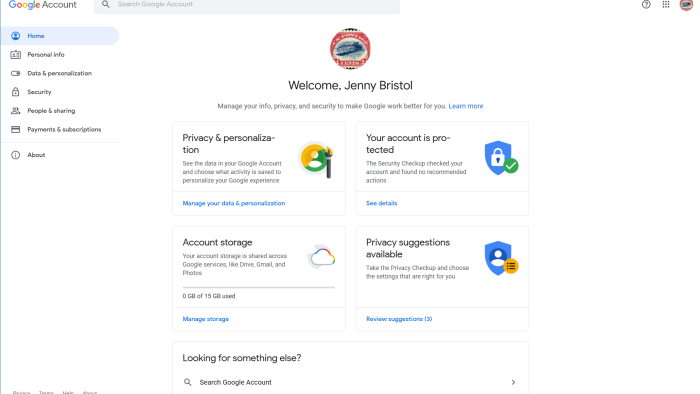Screen dimensions: 700x394
Task: Click the Payments & subscriptions card icon
Action: tap(16, 129)
